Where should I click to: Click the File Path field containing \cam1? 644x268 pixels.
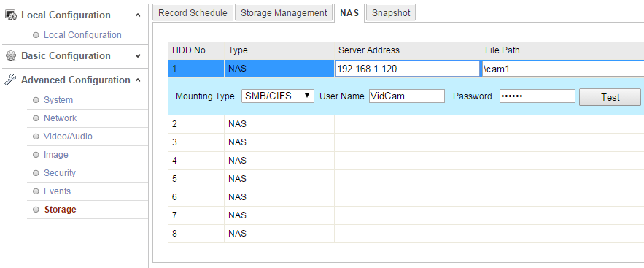tap(562, 69)
